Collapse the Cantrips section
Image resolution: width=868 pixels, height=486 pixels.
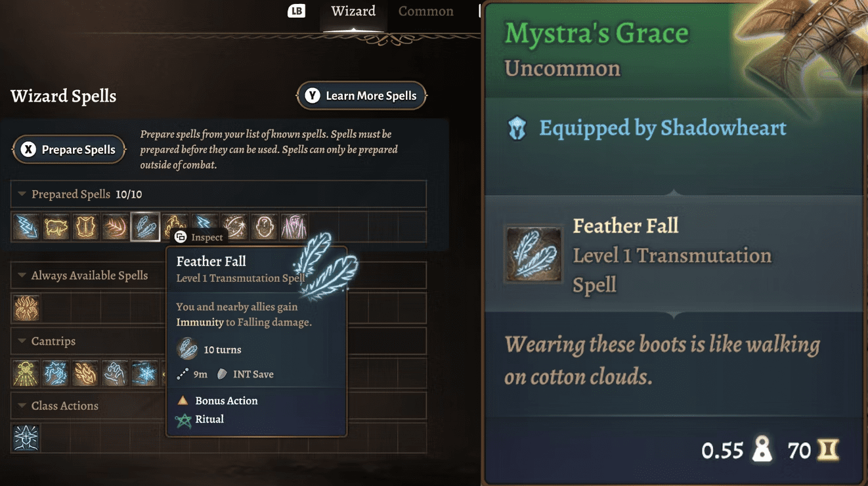pos(22,342)
